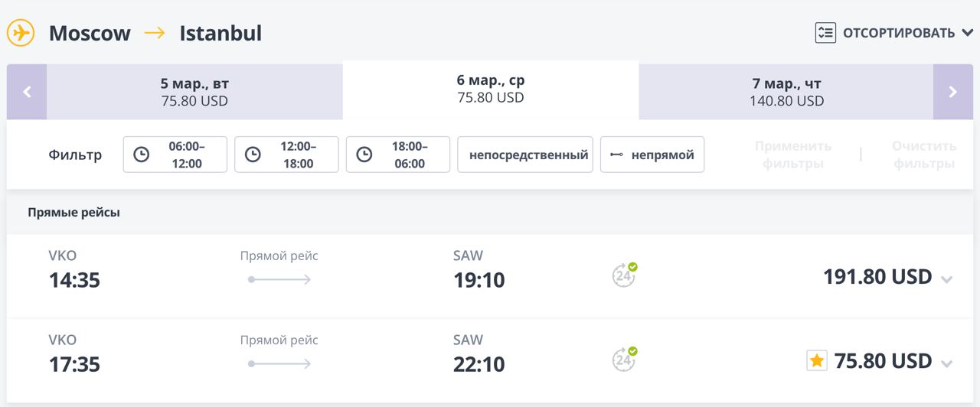The image size is (980, 407).
Task: Select the 5 мар., вт date tab
Action: [x=194, y=92]
